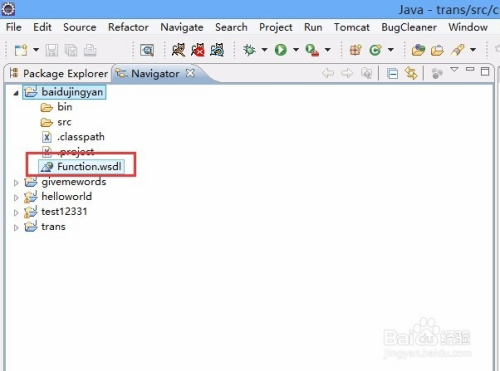This screenshot has width=500, height=371.
Task: Open the Edit menu
Action: [x=42, y=27]
